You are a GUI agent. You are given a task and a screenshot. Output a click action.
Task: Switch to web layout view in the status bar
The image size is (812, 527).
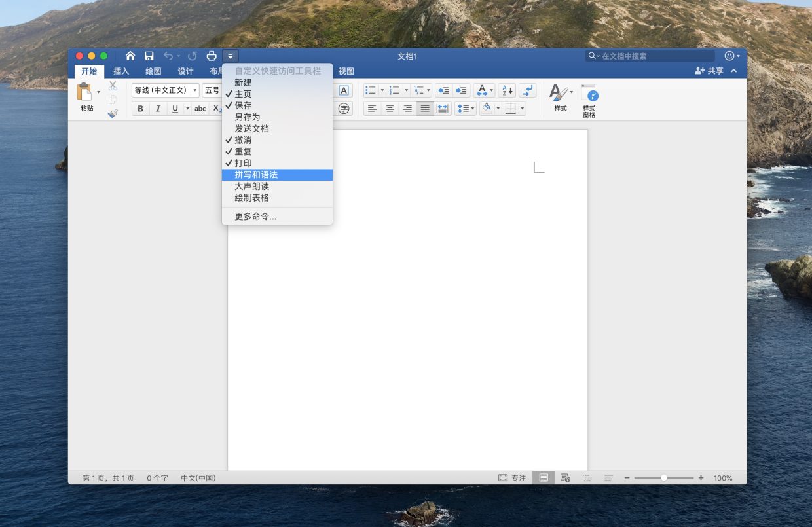click(565, 478)
